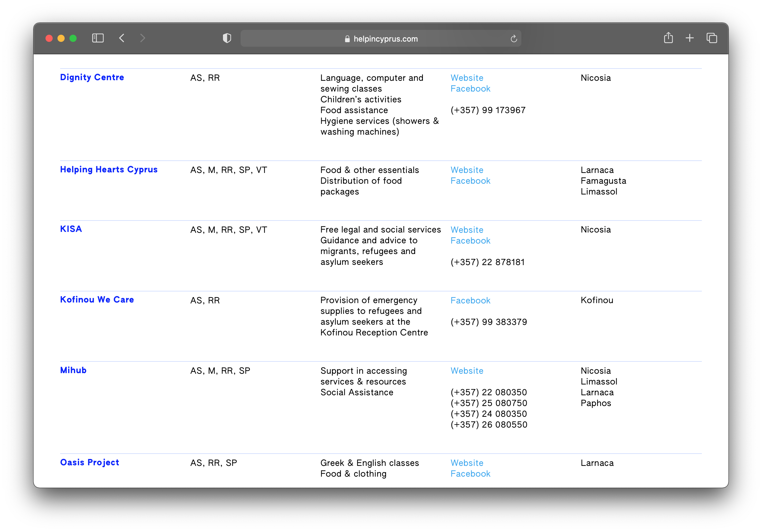
Task: Reload the page with the refresh icon
Action: tap(513, 39)
